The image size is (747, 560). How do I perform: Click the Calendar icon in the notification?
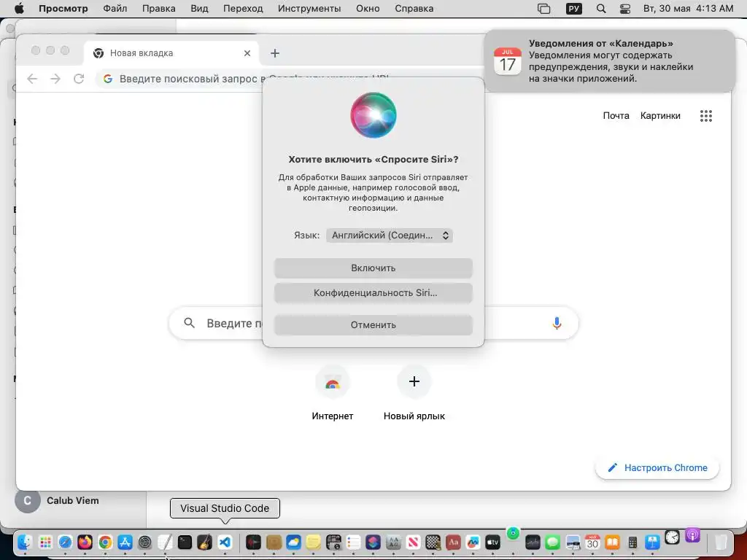[x=508, y=61]
